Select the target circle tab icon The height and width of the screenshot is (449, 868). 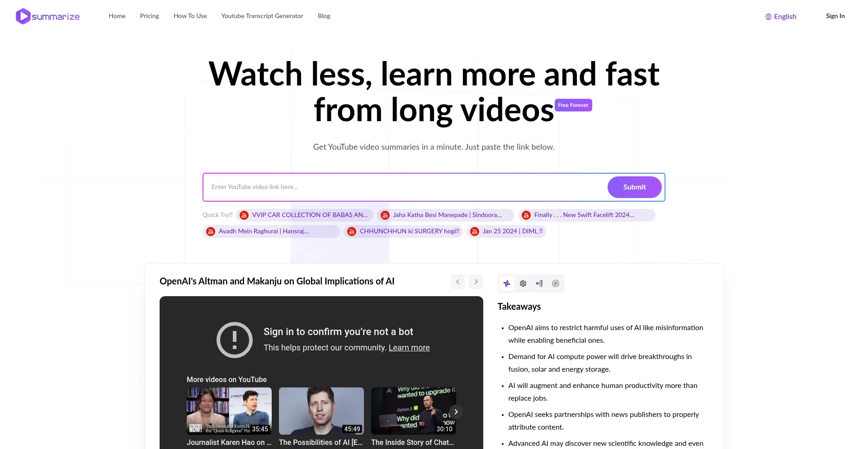coord(556,284)
